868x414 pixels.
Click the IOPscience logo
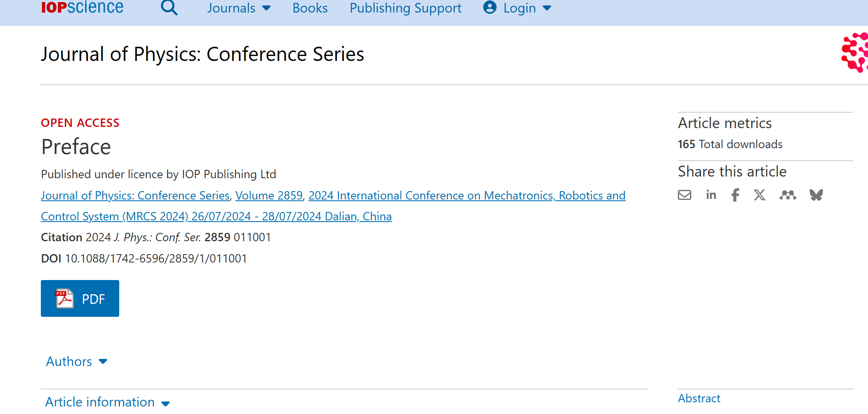[82, 7]
